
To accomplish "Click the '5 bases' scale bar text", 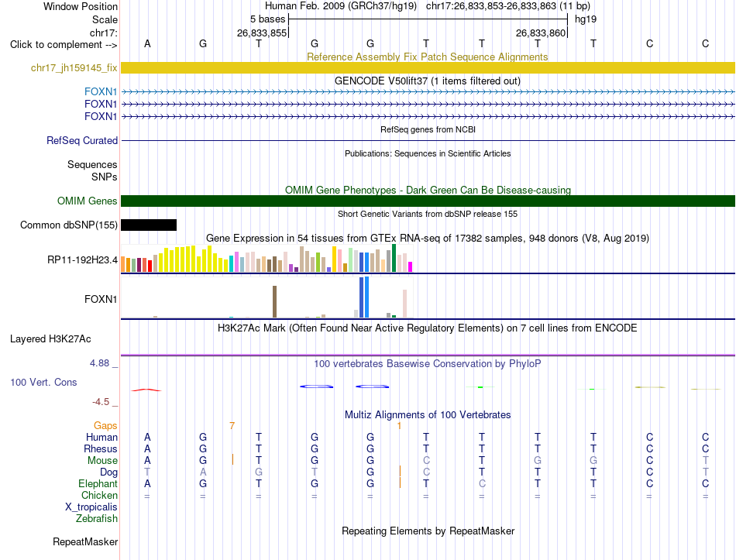I will click(267, 19).
